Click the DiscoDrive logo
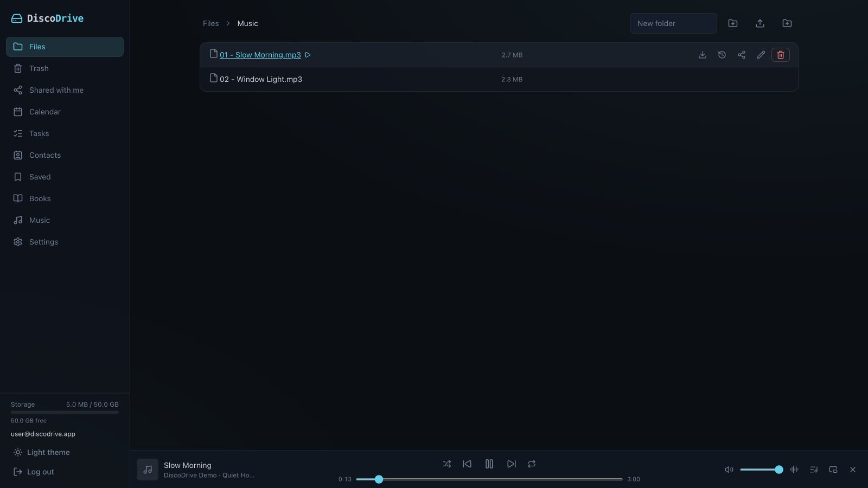Screen dimensions: 868x488 pyautogui.click(x=47, y=18)
